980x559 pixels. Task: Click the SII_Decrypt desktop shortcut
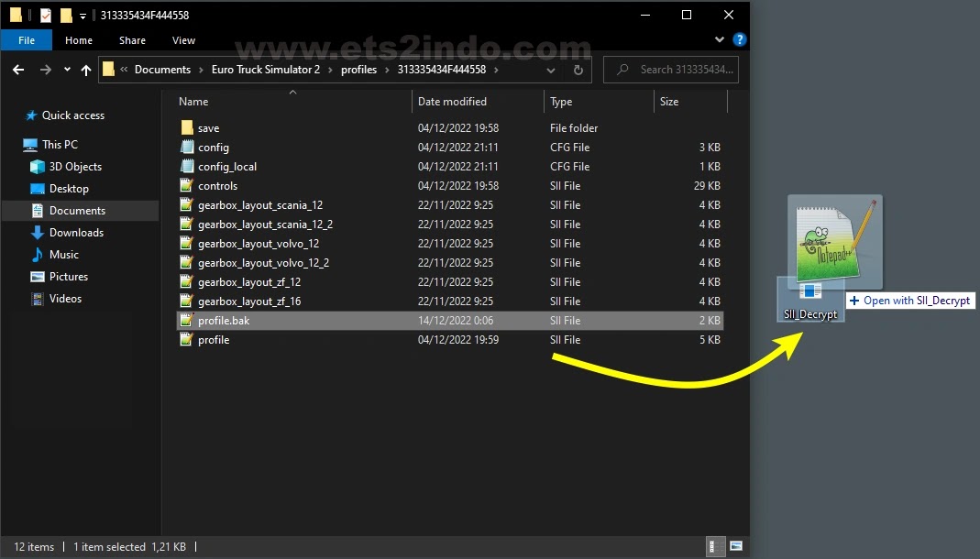pos(810,299)
